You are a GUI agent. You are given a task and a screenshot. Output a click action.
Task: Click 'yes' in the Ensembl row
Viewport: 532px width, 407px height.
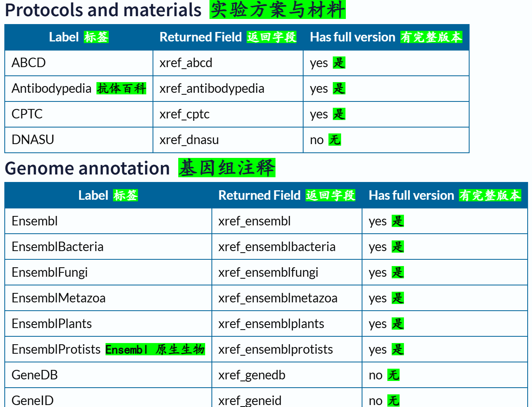(x=378, y=221)
